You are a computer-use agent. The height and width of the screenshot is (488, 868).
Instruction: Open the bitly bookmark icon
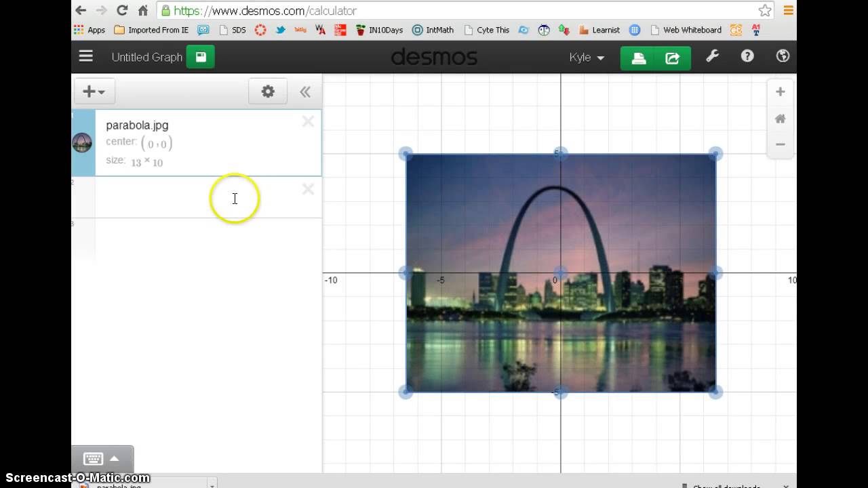point(300,30)
